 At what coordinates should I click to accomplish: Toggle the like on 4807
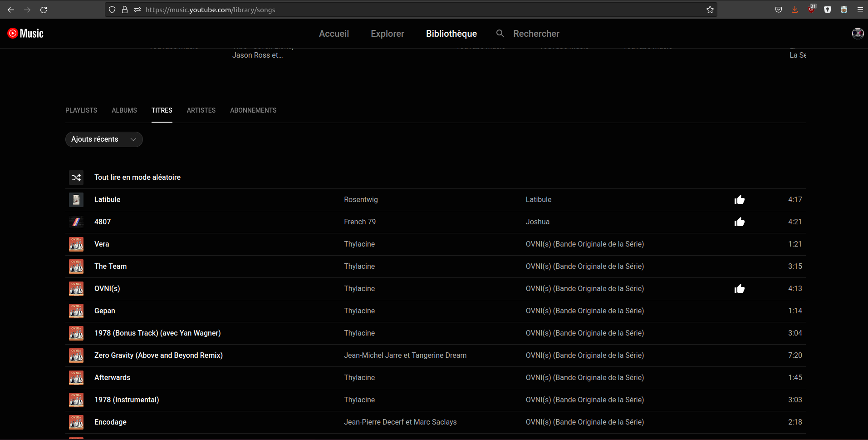pos(740,222)
